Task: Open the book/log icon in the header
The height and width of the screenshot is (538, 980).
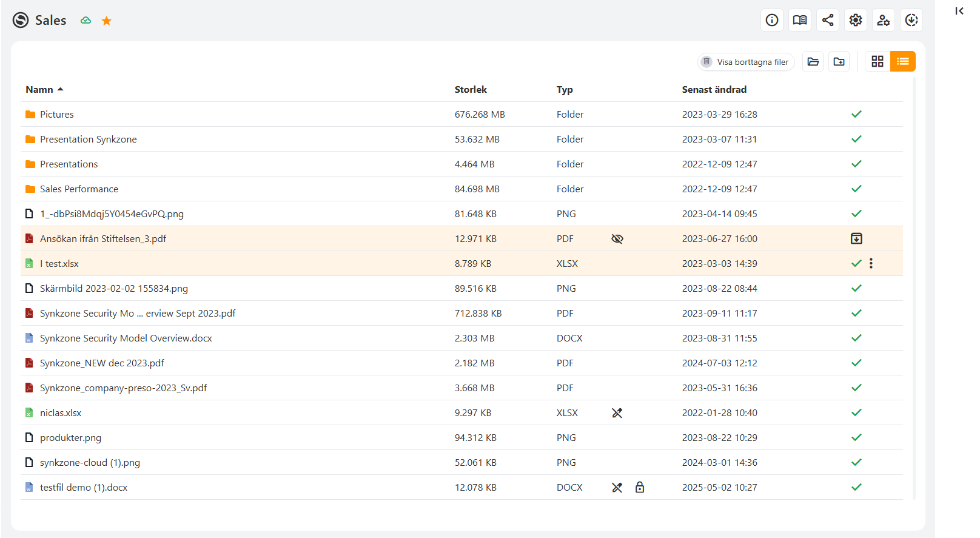Action: (x=800, y=20)
